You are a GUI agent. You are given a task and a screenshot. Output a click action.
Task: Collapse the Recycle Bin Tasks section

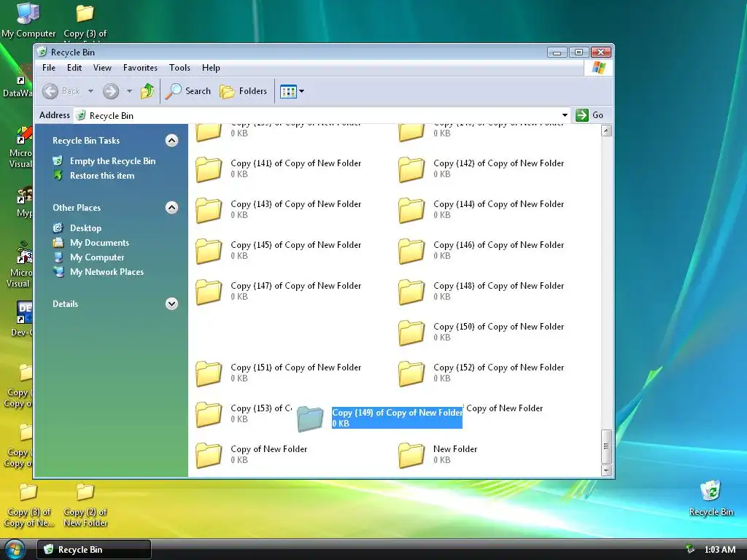click(171, 141)
